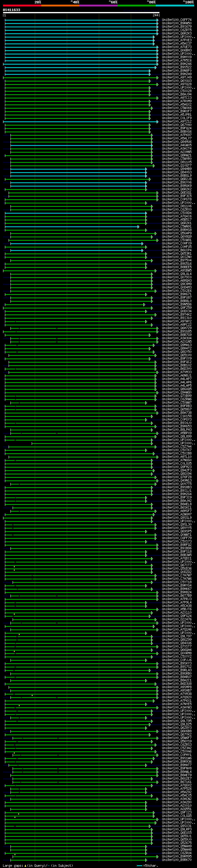
Task: Click the UniRef100_B8AET9 label
Action: tap(177, 775)
